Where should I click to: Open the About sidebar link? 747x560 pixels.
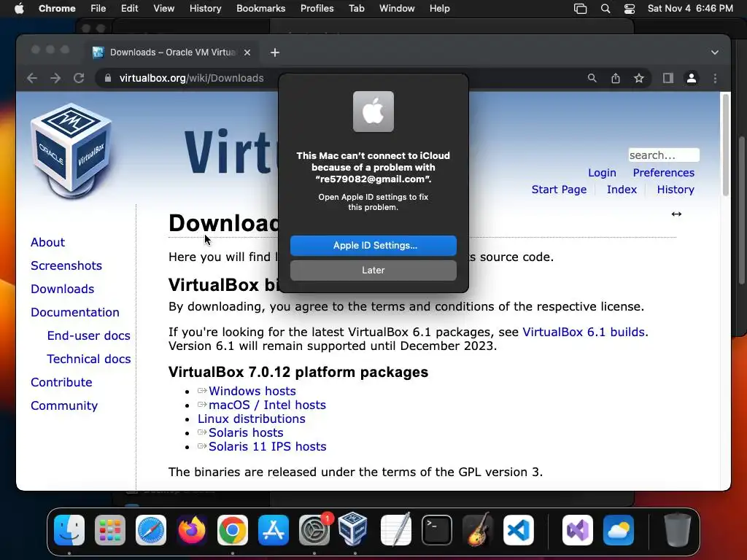[x=47, y=242]
